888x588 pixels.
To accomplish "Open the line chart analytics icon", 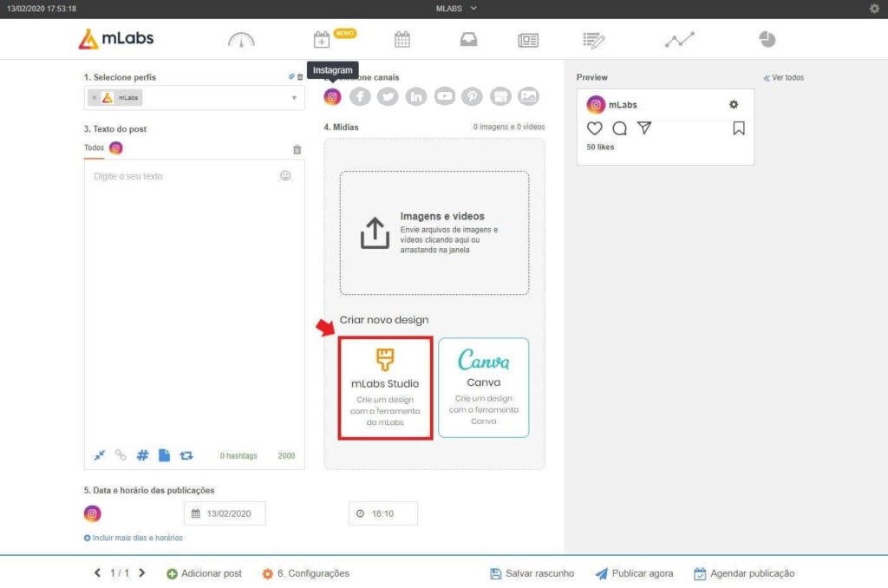I will tap(679, 40).
